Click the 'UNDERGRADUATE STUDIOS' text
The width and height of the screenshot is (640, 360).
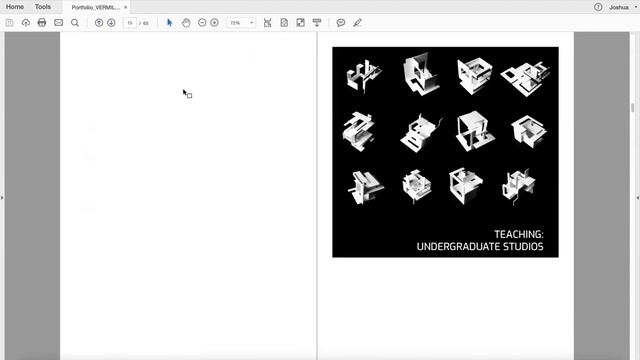pos(480,247)
